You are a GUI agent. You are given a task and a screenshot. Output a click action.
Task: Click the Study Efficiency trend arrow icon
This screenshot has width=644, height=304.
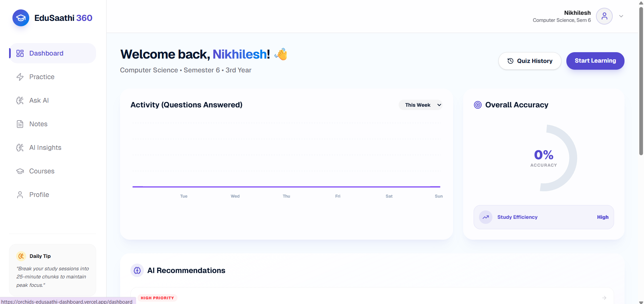(x=486, y=217)
